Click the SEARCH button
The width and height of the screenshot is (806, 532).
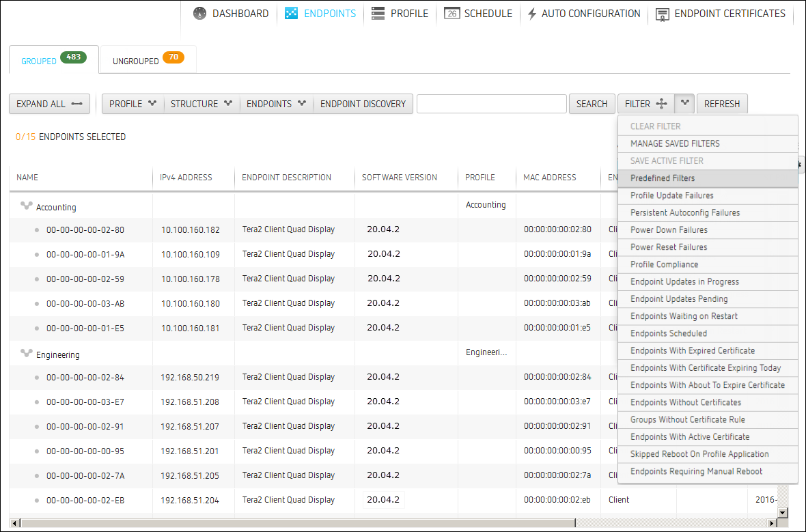point(592,104)
